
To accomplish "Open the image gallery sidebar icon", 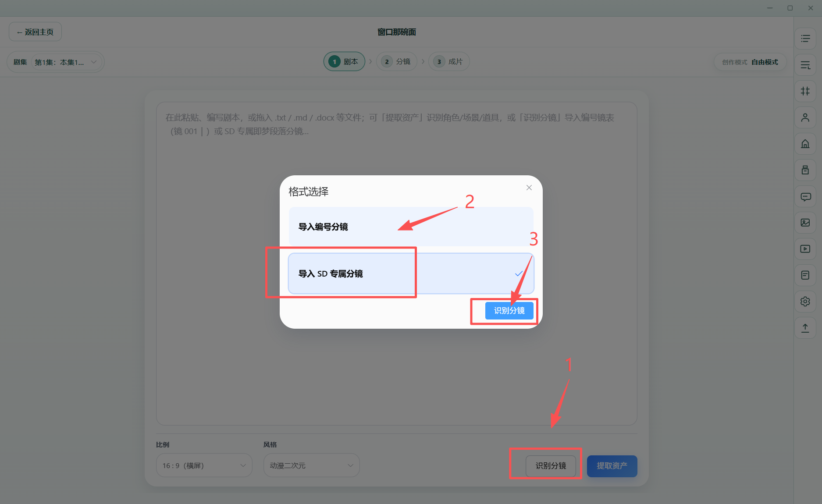I will (805, 223).
